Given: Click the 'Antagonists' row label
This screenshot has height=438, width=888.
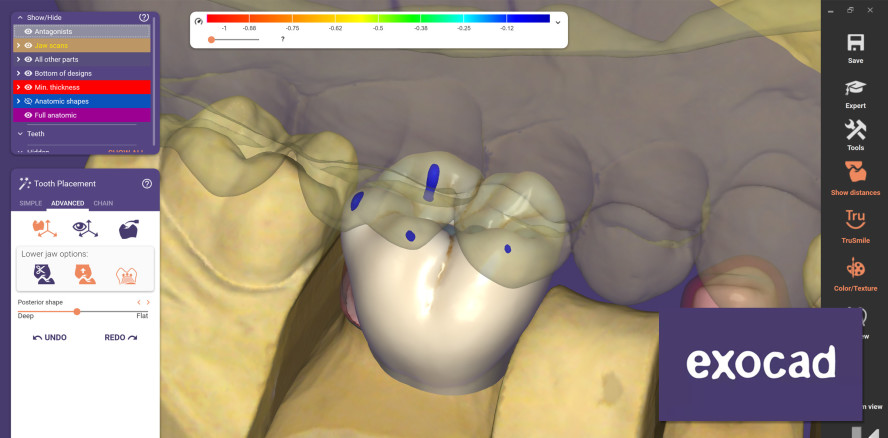Looking at the screenshot, I should coord(53,32).
